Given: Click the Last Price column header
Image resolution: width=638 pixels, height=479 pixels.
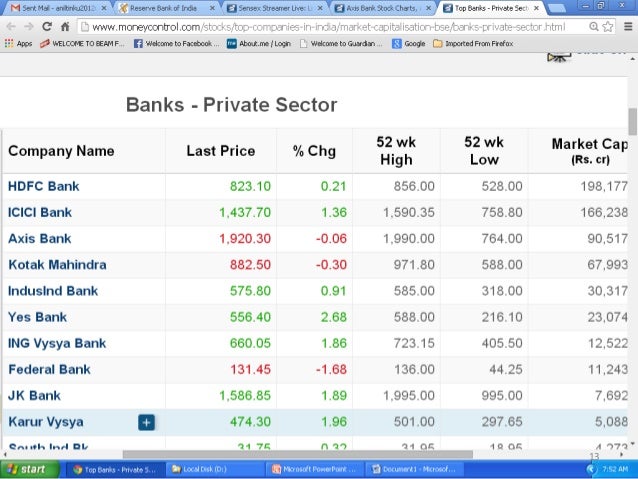Looking at the screenshot, I should pyautogui.click(x=221, y=151).
